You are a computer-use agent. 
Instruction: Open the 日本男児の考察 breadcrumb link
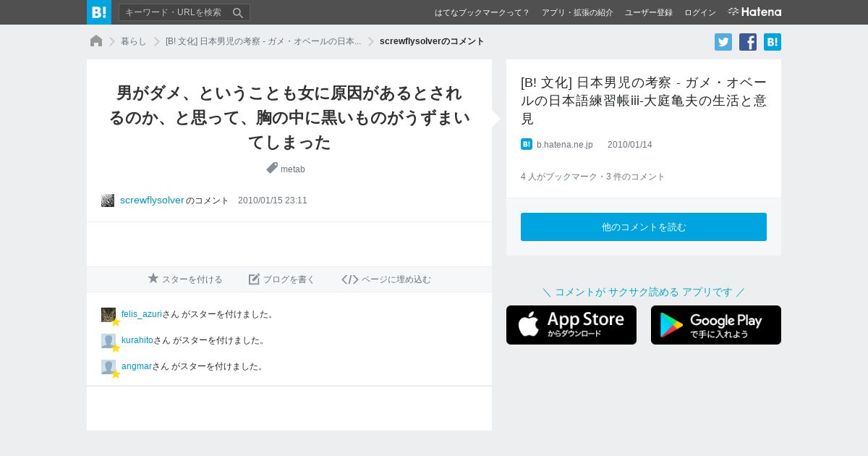click(x=263, y=41)
